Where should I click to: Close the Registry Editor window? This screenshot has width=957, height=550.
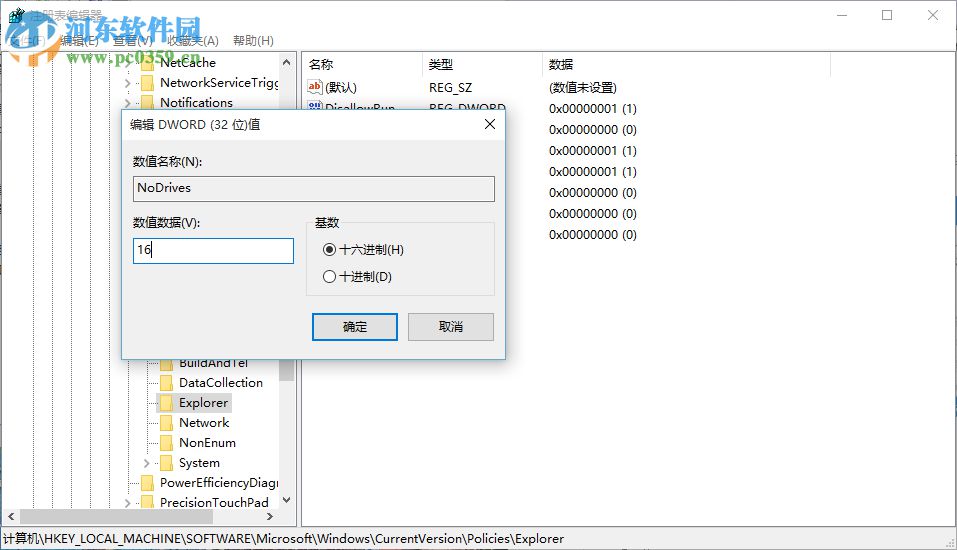tap(933, 15)
